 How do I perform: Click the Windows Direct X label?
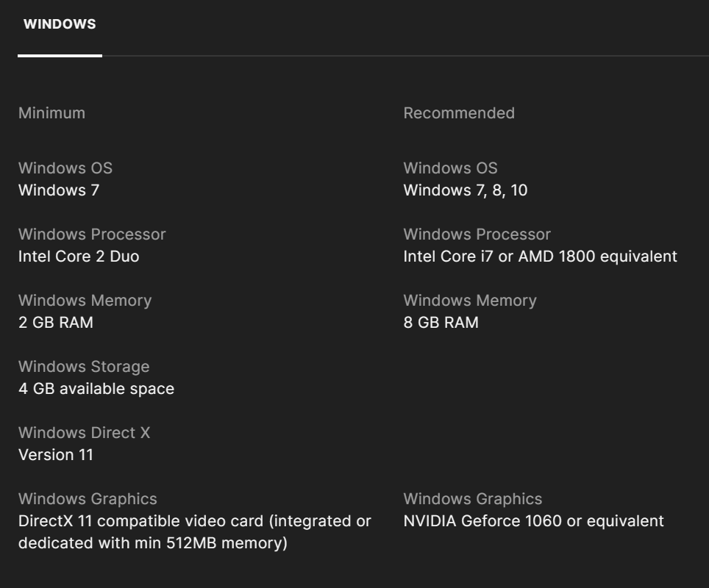84,433
